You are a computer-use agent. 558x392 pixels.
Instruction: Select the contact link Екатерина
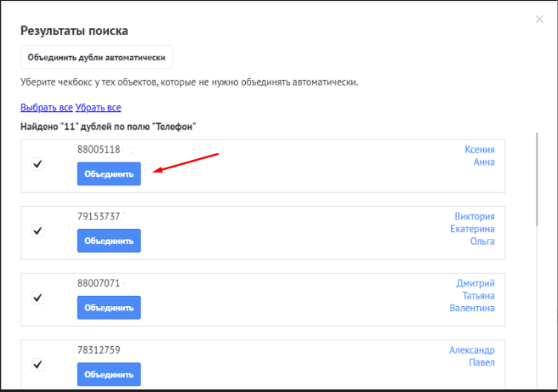tap(471, 229)
